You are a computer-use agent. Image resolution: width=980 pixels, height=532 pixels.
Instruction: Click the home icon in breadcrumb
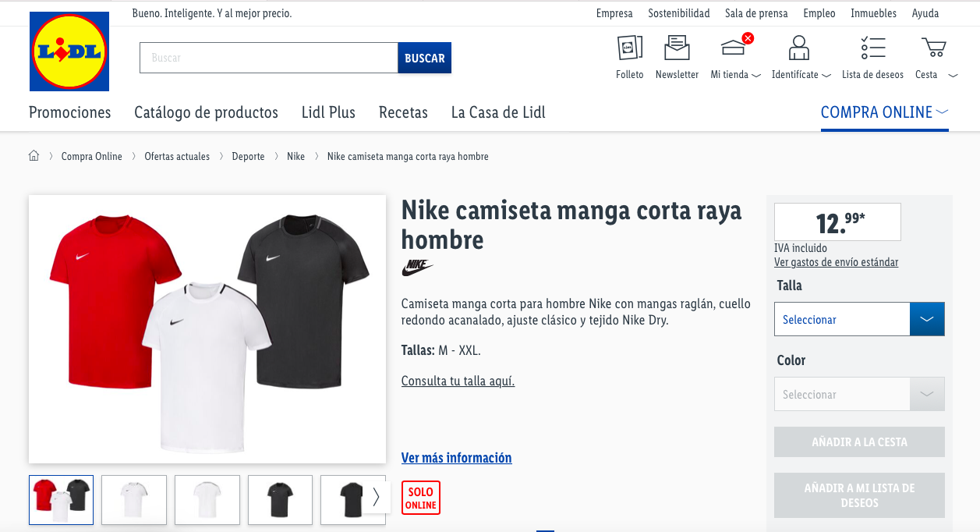point(34,156)
